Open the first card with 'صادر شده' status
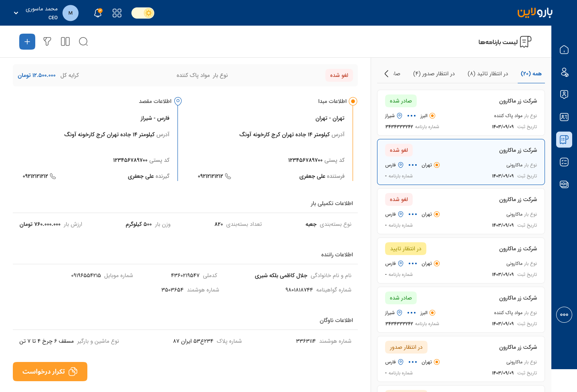577x392 pixels. 461,113
